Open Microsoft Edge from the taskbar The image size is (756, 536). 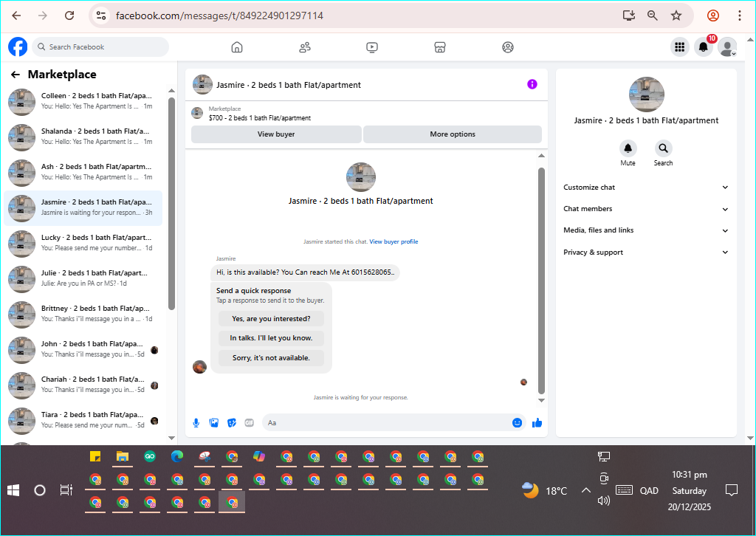(x=177, y=456)
